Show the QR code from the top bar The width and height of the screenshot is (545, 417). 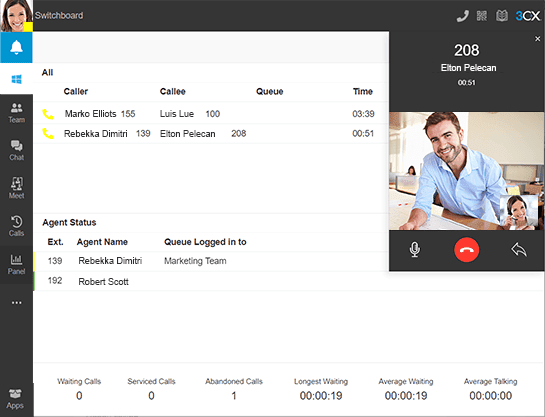pyautogui.click(x=482, y=16)
